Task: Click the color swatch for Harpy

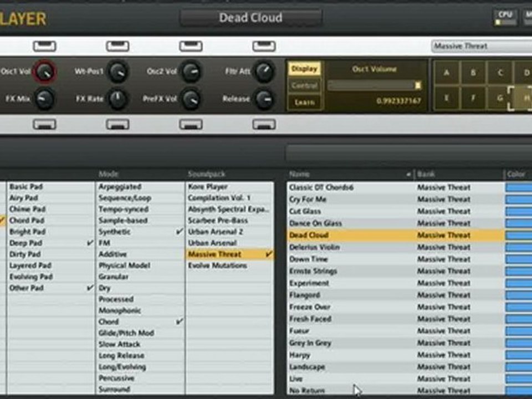Action: click(519, 355)
